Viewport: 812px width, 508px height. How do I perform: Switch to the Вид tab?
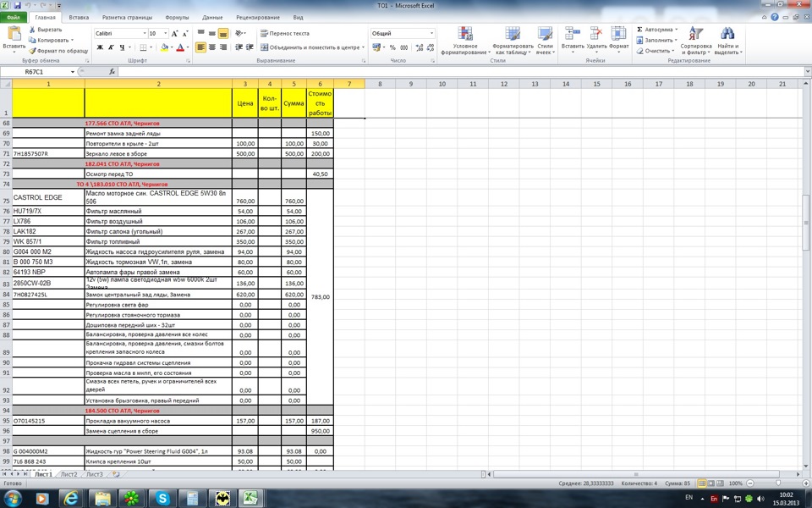pos(299,17)
